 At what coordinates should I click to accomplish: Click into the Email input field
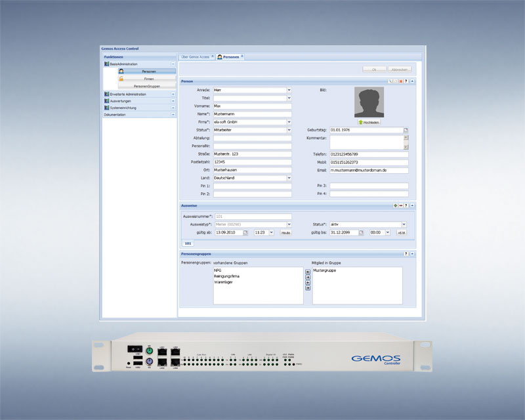click(369, 171)
